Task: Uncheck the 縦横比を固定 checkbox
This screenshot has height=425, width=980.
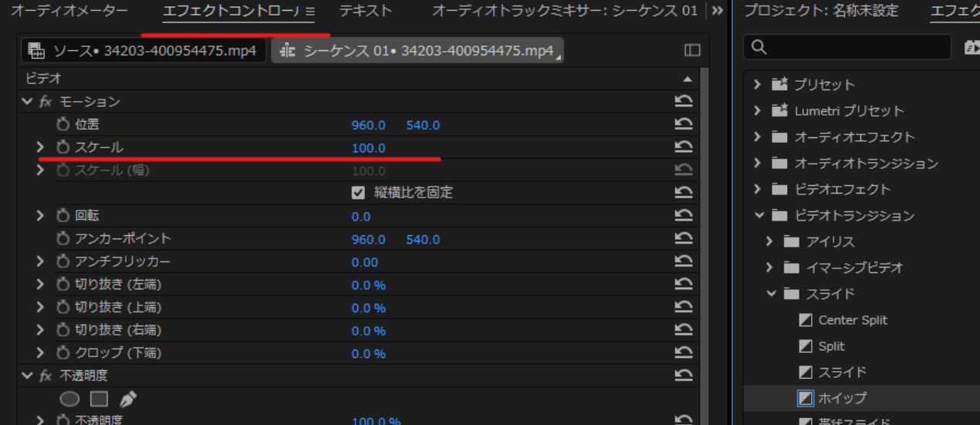Action: [358, 193]
